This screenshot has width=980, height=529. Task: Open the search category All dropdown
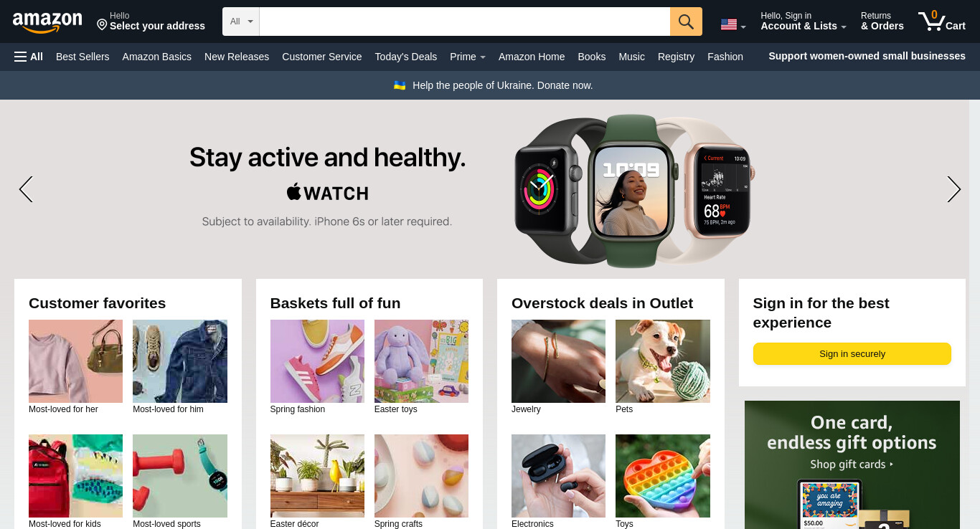(x=241, y=22)
